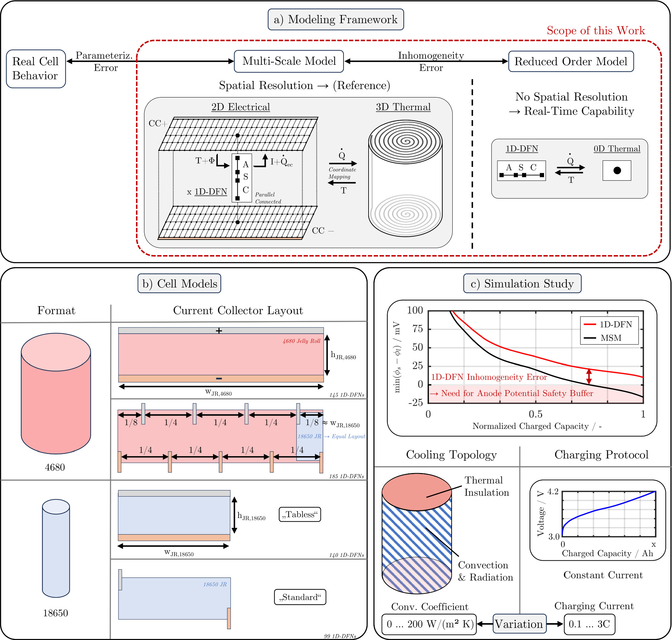The image size is (672, 640).
Task: Click the 'Current Collector Layout' column heading
Action: click(x=238, y=310)
